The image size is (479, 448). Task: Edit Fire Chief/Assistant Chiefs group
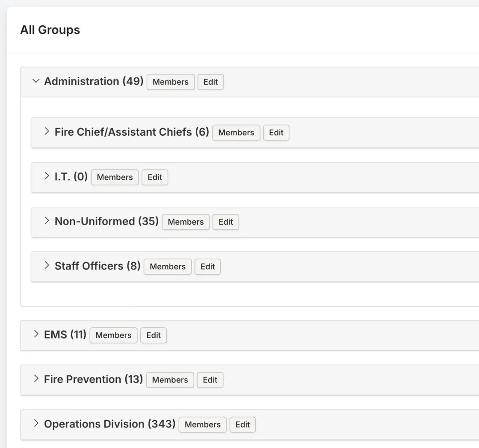click(x=276, y=133)
